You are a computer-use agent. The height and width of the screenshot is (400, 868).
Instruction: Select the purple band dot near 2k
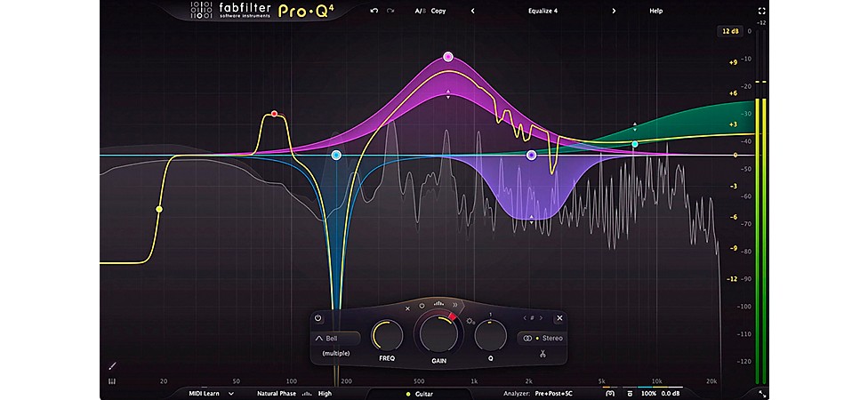(x=532, y=156)
